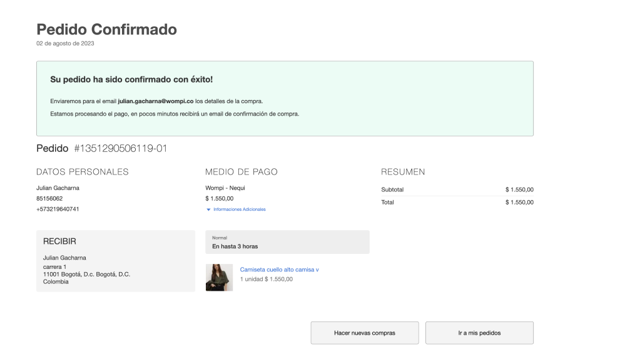Click the Total amount in Resumen
Viewport: 630px width, 364px height.
519,203
